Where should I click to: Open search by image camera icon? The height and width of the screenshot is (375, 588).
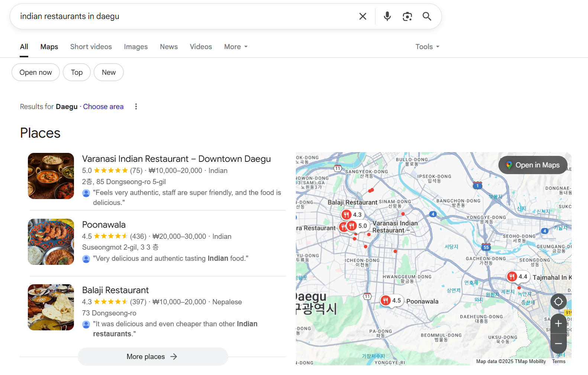pyautogui.click(x=407, y=16)
